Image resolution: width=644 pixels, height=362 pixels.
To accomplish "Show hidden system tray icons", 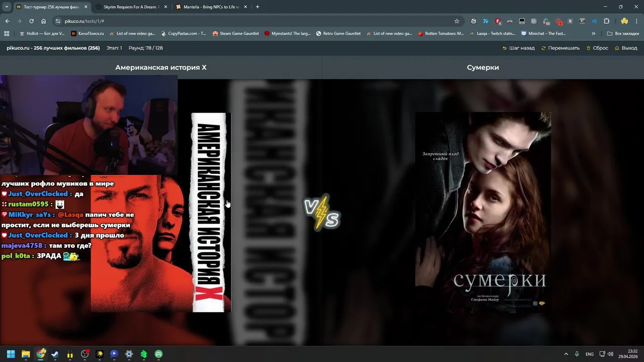I will (x=566, y=354).
